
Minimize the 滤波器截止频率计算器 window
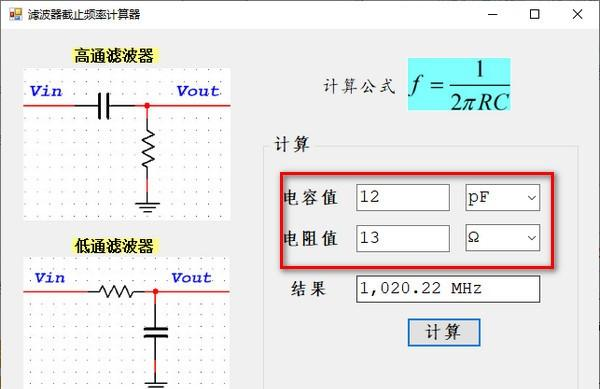[x=493, y=15]
